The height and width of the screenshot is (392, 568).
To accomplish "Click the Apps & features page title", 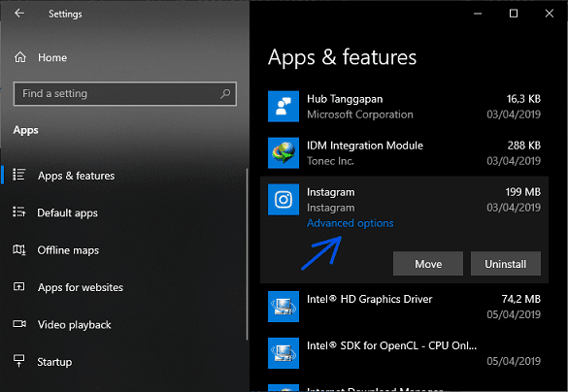I will (x=342, y=58).
